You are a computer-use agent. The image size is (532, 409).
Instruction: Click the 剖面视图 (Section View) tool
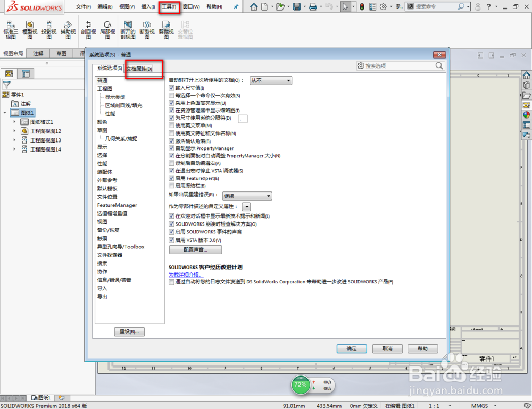88,30
